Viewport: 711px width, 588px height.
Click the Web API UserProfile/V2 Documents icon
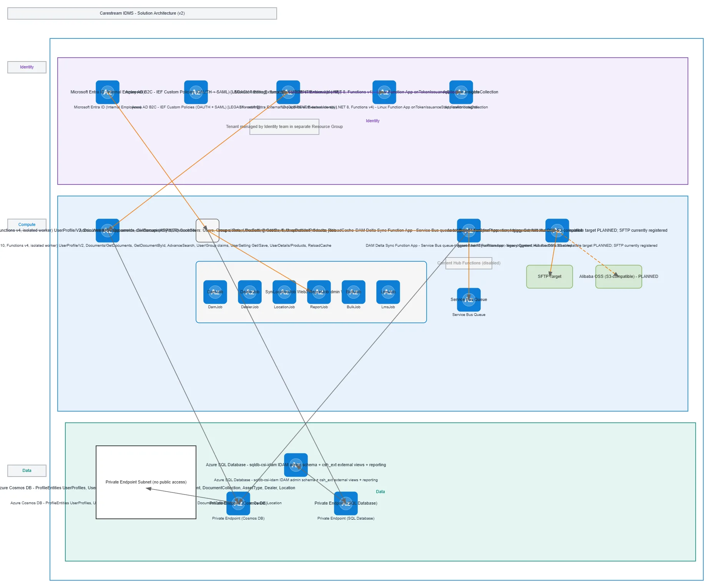point(108,231)
